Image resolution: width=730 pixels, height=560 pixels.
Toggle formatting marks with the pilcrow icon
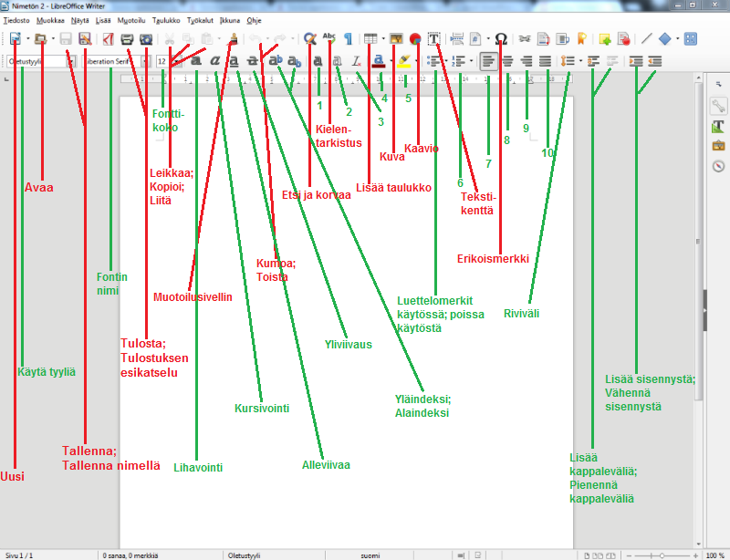click(348, 39)
